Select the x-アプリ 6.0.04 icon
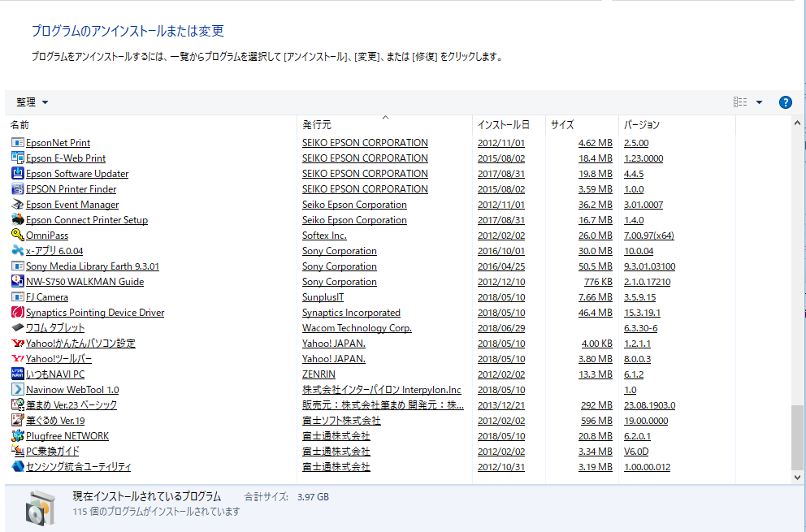The width and height of the screenshot is (806, 532). pyautogui.click(x=18, y=251)
